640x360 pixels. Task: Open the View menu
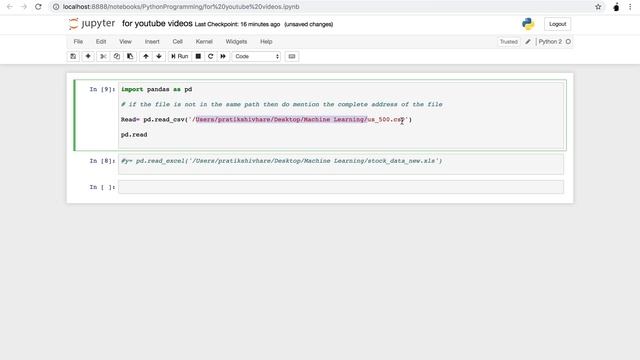pyautogui.click(x=125, y=42)
